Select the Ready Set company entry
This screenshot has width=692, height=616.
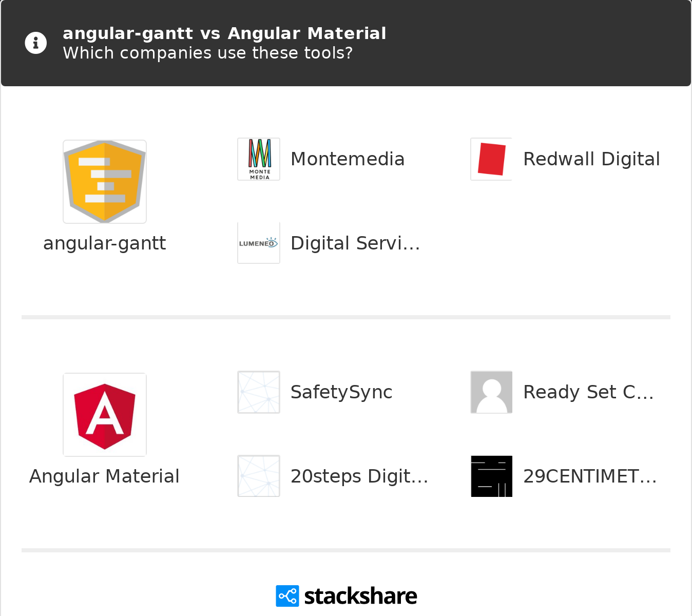(588, 392)
